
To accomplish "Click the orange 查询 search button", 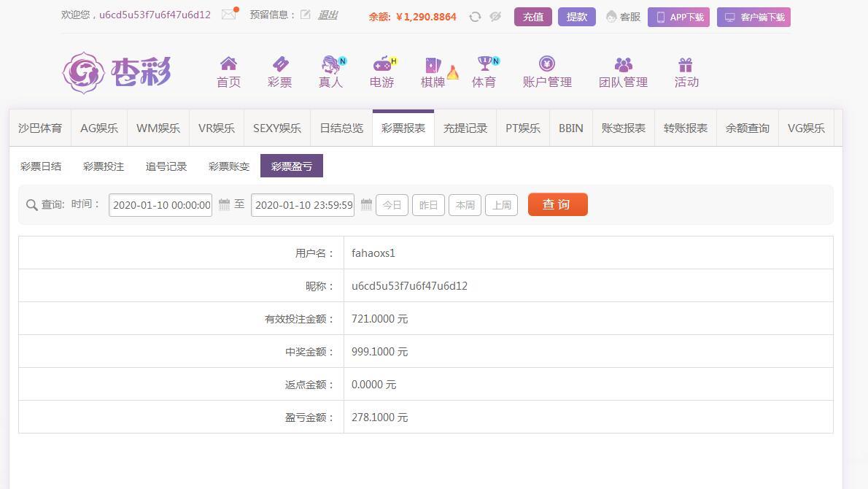I will point(557,204).
